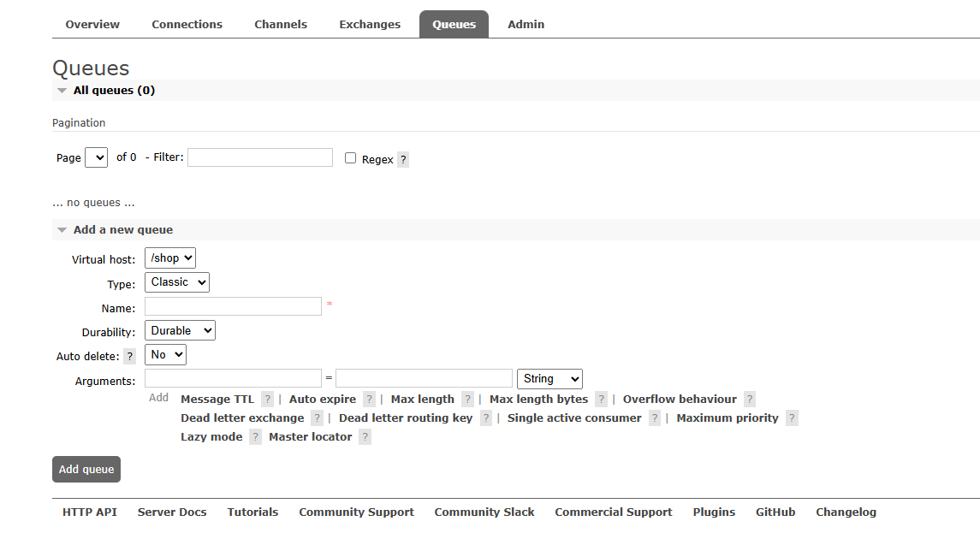This screenshot has height=539, width=980.
Task: Insert the Maximum priority argument link
Action: [x=728, y=418]
